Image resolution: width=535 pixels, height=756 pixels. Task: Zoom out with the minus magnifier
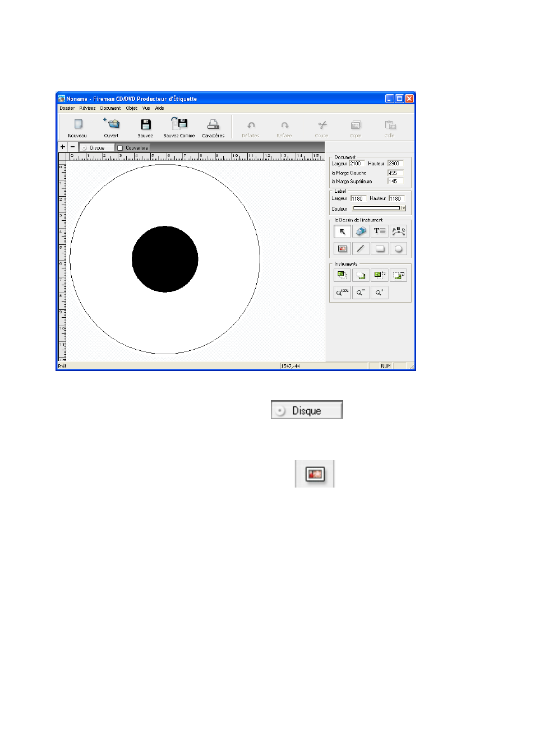click(x=361, y=293)
